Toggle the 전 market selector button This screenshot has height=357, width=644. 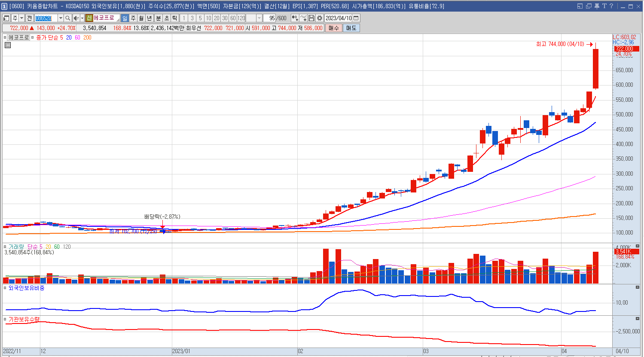(x=29, y=18)
